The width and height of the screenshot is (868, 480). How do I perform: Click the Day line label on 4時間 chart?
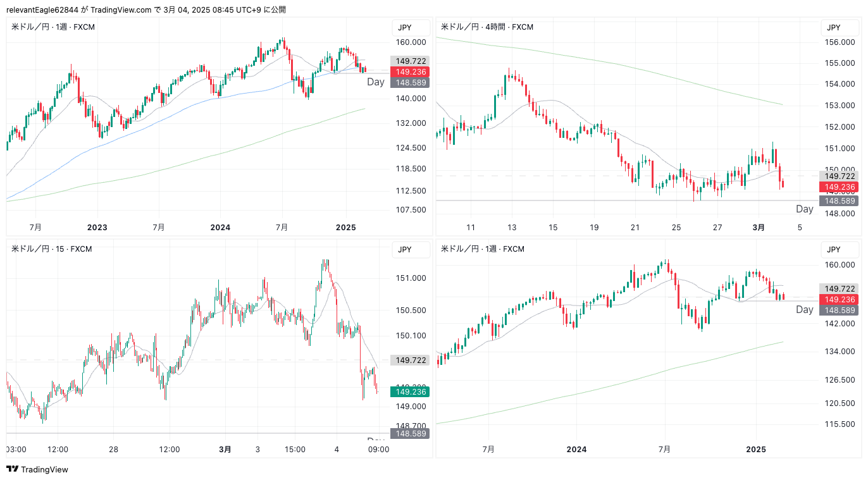point(804,209)
